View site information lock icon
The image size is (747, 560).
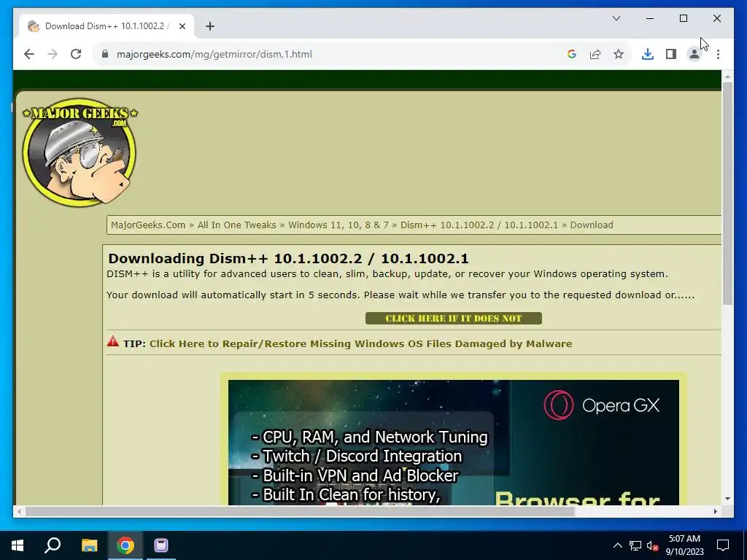(105, 54)
